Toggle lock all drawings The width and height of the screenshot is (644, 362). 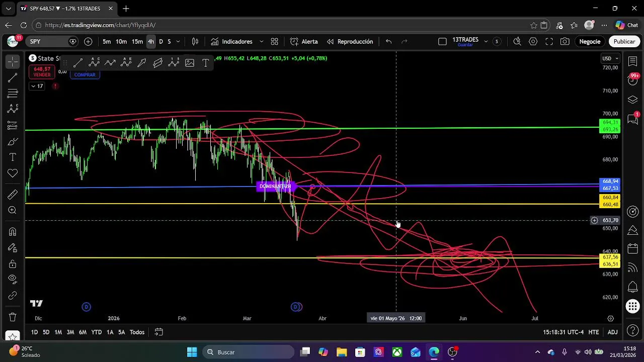13,264
